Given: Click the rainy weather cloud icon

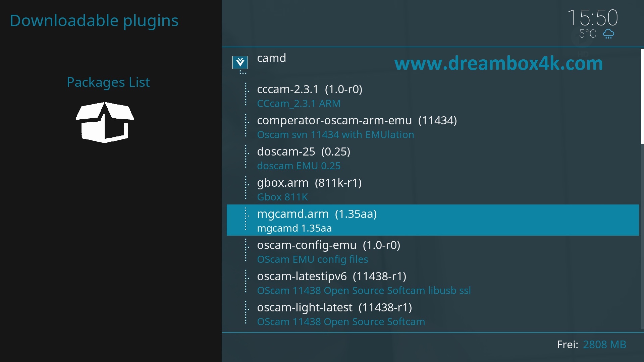Looking at the screenshot, I should coord(608,34).
